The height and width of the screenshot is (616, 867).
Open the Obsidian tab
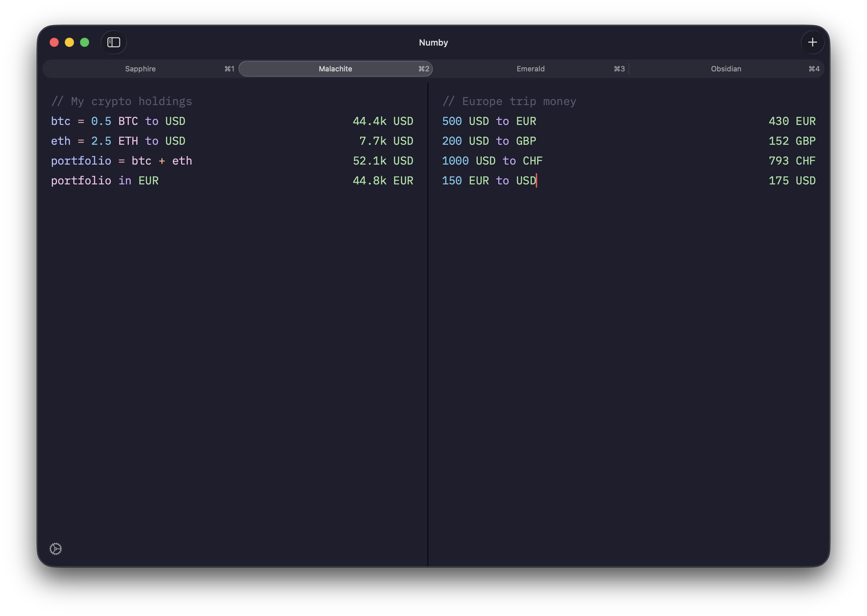(x=726, y=69)
